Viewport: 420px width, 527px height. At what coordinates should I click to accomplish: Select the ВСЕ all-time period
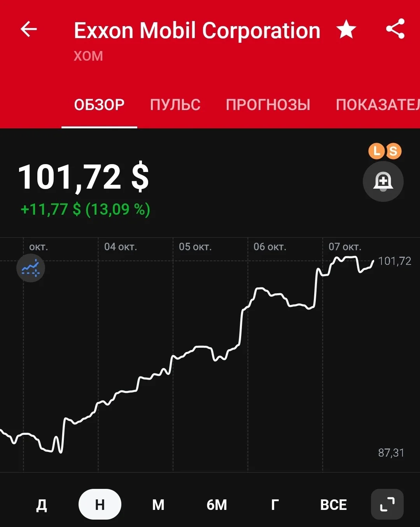(x=333, y=504)
